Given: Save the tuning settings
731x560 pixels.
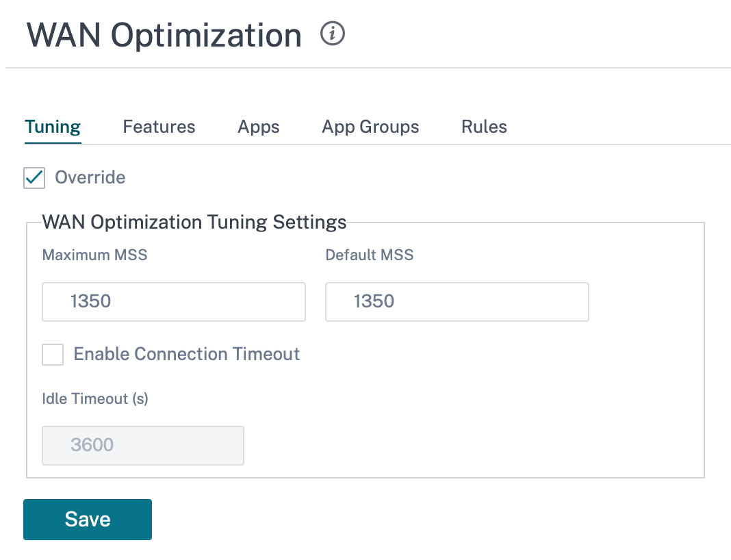Looking at the screenshot, I should tap(88, 520).
